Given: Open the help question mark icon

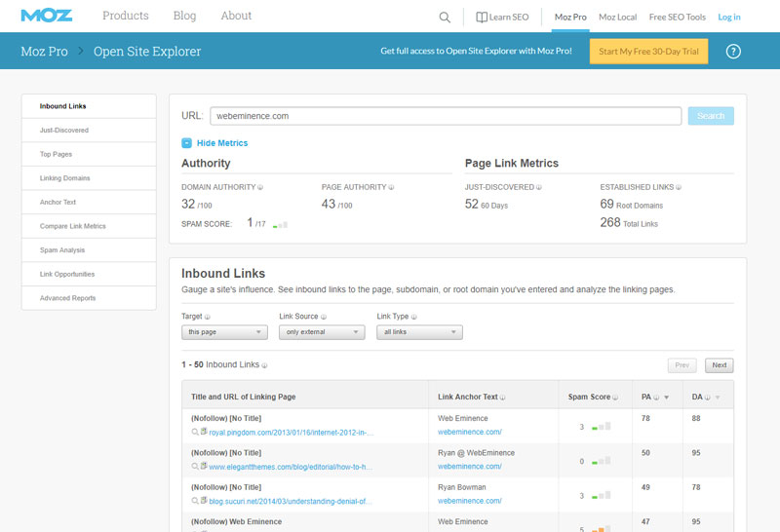Looking at the screenshot, I should point(733,52).
